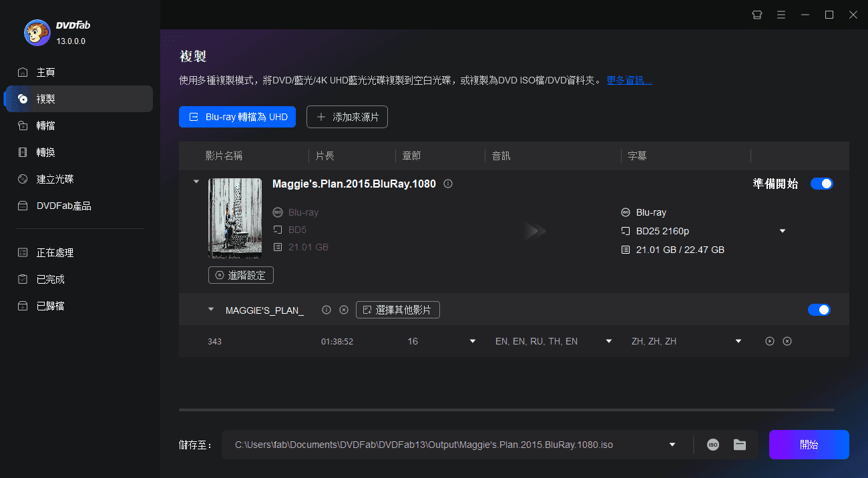This screenshot has height=478, width=868.
Task: Click 添加來源片 button
Action: pyautogui.click(x=347, y=117)
